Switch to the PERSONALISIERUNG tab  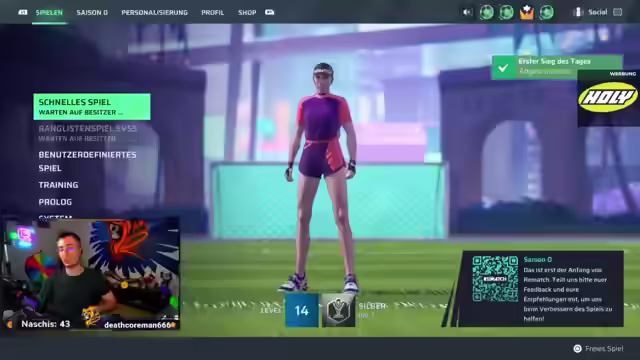[x=154, y=13]
